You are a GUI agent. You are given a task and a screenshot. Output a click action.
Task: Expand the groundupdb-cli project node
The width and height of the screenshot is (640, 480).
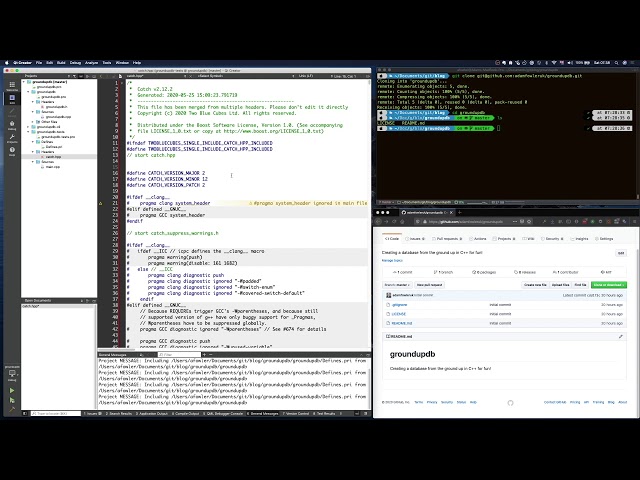pos(28,127)
